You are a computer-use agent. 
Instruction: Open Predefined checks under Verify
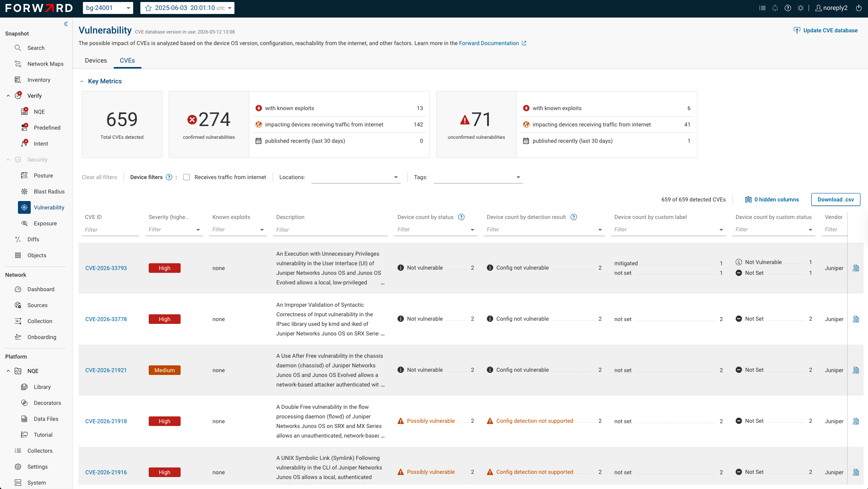pyautogui.click(x=47, y=128)
